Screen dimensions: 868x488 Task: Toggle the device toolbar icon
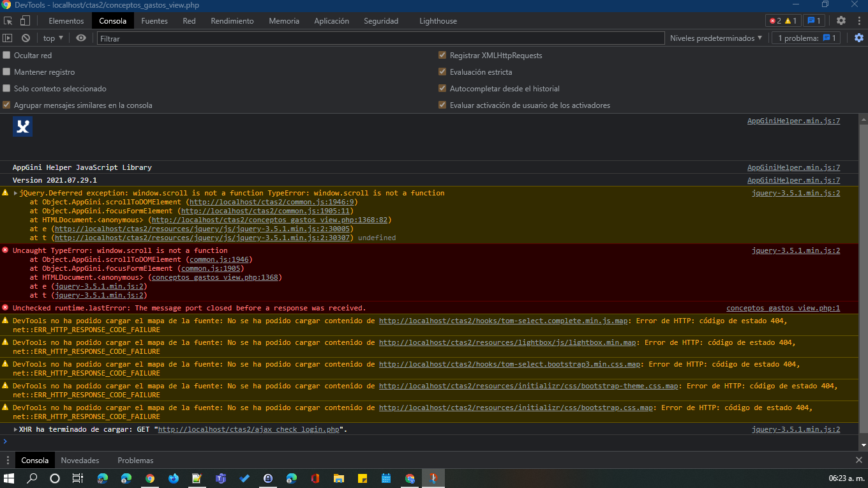click(x=26, y=21)
